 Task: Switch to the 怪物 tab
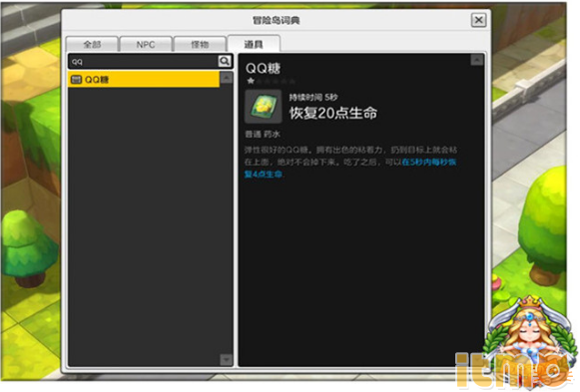[200, 44]
